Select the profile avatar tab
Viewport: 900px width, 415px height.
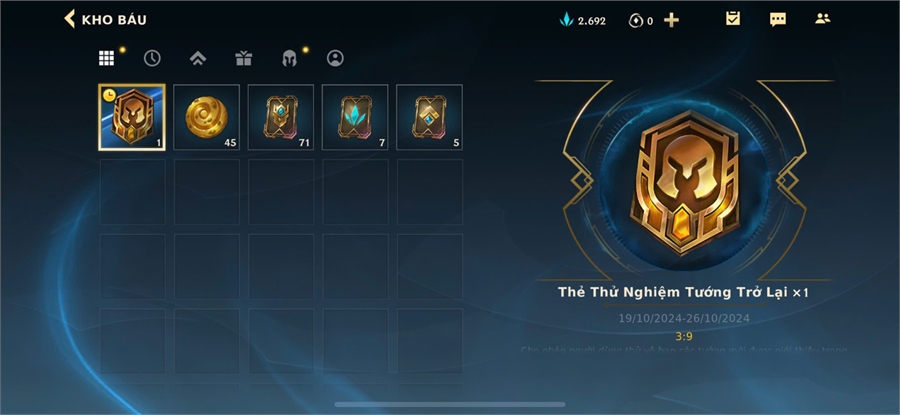click(335, 58)
